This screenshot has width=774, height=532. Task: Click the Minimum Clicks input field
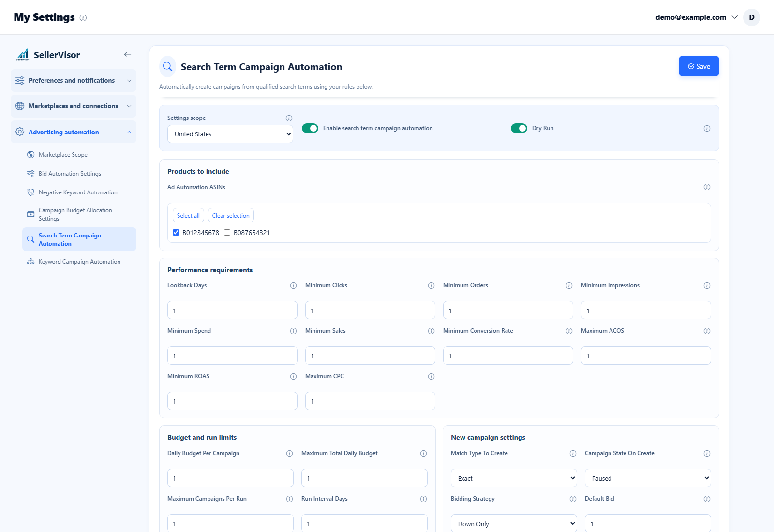pos(370,310)
